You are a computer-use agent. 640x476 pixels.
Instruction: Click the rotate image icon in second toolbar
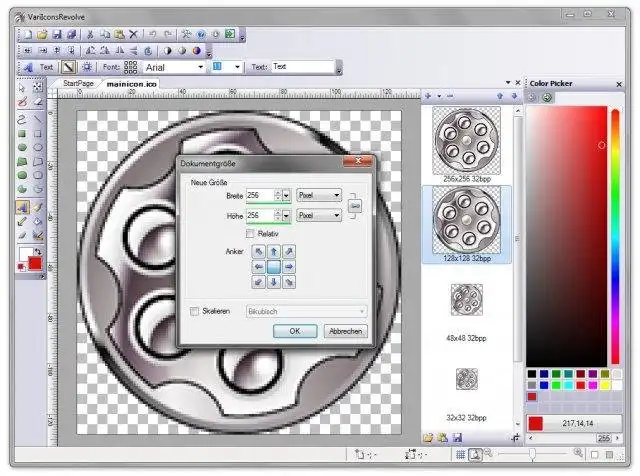(148, 51)
